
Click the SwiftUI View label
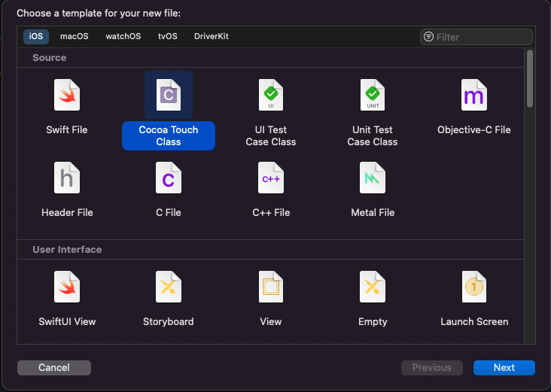67,322
